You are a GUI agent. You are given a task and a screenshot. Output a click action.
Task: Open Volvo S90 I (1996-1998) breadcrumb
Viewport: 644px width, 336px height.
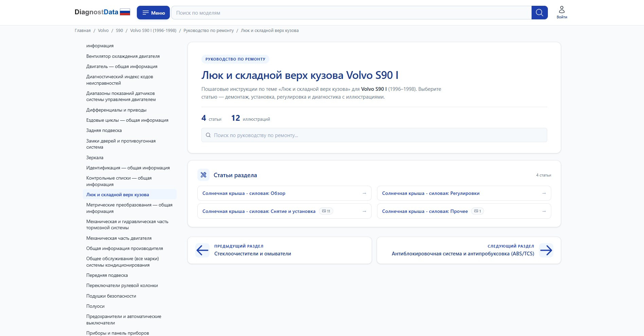(x=153, y=31)
